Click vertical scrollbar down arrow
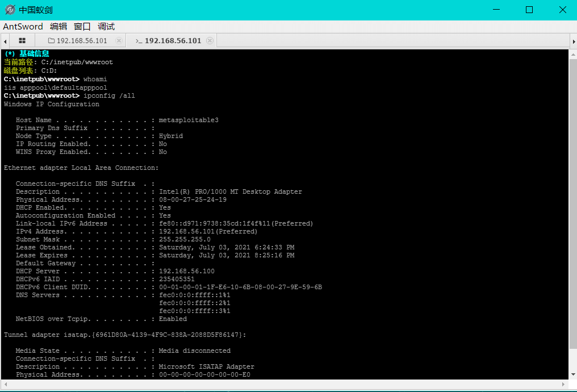This screenshot has width=577, height=392. tap(573, 375)
